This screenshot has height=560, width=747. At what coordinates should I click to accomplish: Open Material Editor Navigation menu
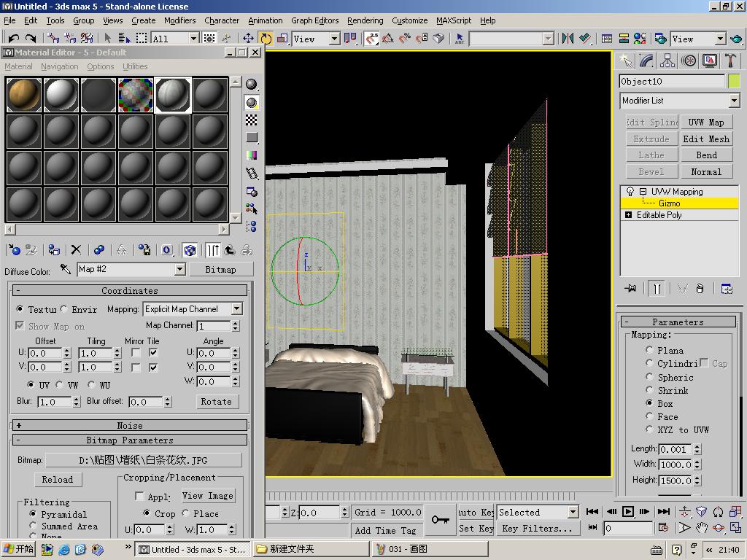pyautogui.click(x=59, y=66)
